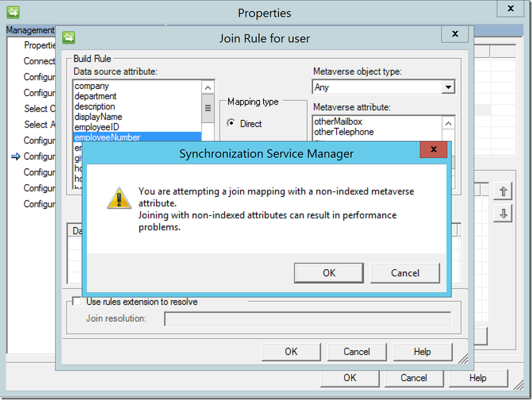Select otherTelephone metaverse attribute
Viewport: 532px width, 400px height.
click(x=377, y=132)
